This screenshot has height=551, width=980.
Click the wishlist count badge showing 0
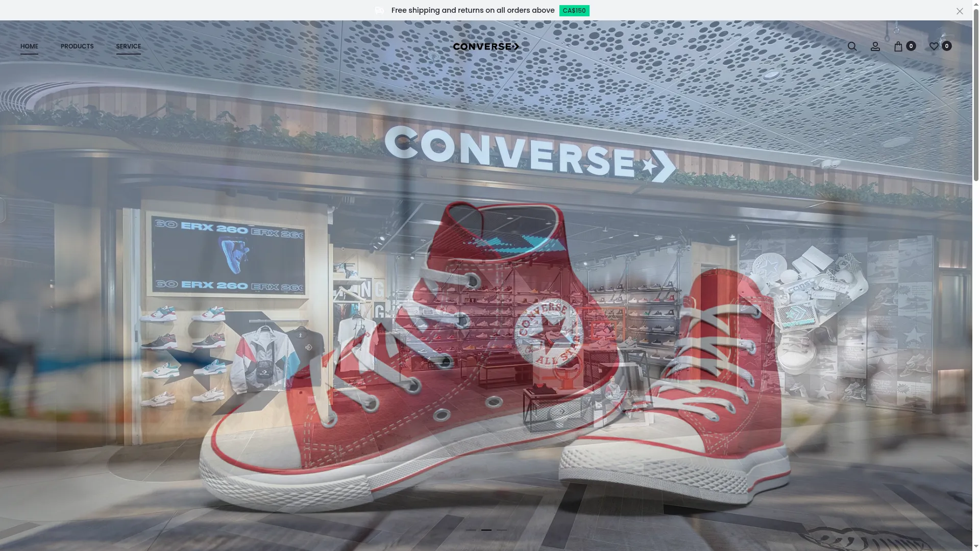tap(946, 46)
